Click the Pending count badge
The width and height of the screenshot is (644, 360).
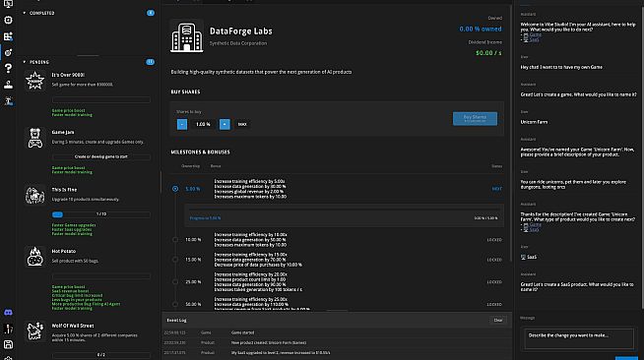pyautogui.click(x=151, y=62)
